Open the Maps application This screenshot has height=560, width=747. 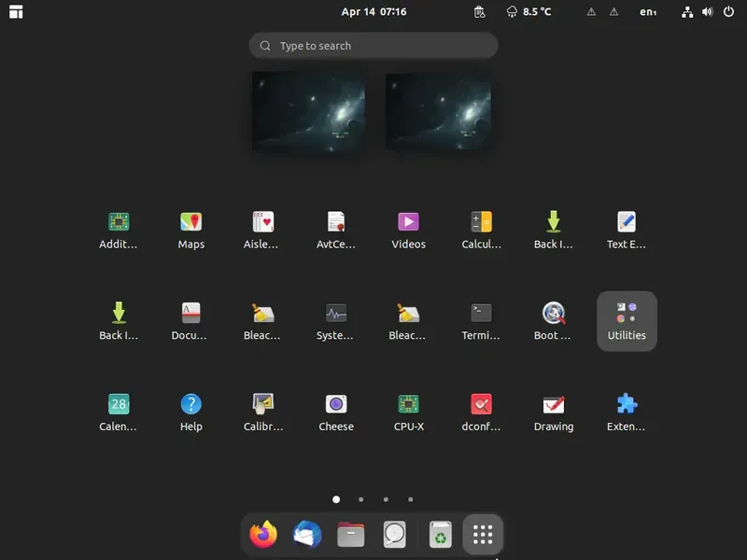pos(191,231)
